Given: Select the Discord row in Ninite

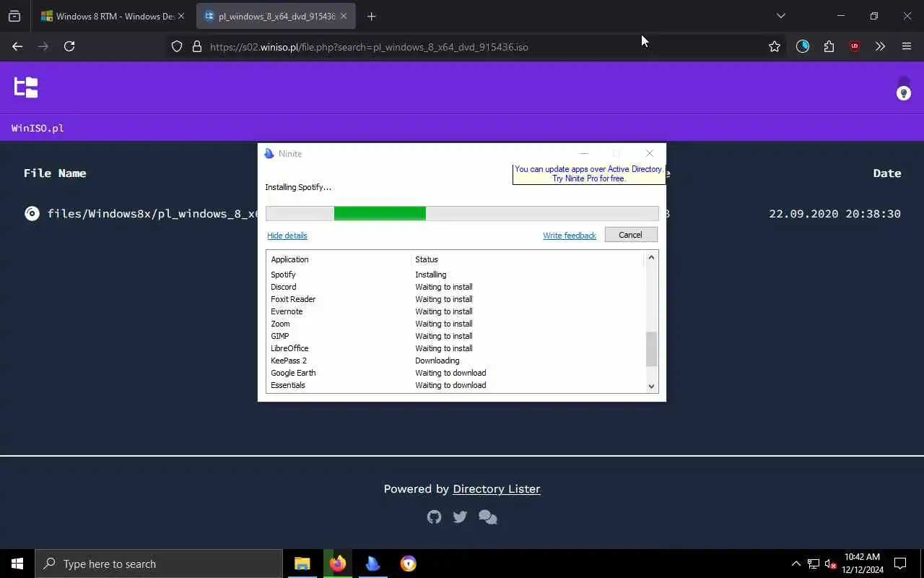Looking at the screenshot, I should tap(455, 287).
